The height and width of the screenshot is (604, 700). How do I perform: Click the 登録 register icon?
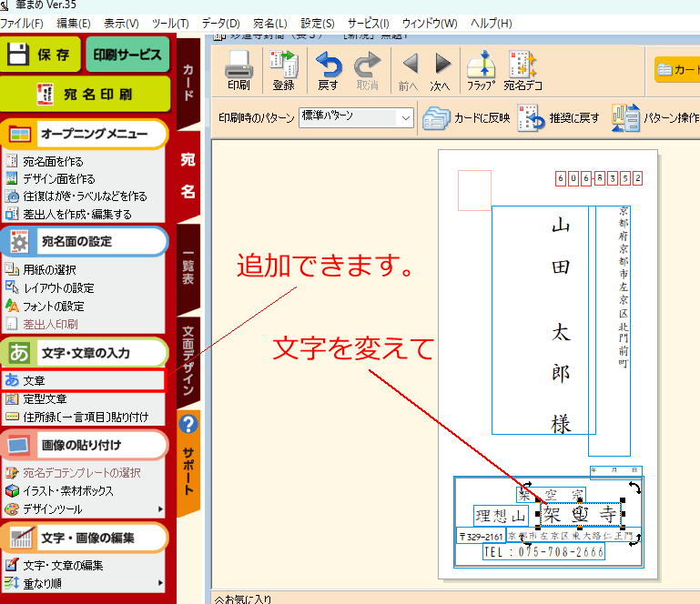pyautogui.click(x=283, y=71)
